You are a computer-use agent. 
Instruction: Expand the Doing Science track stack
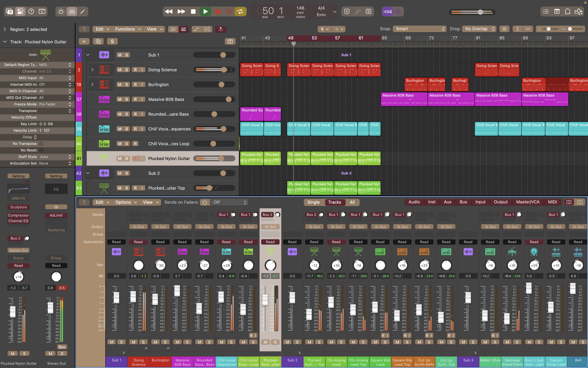tap(92, 70)
